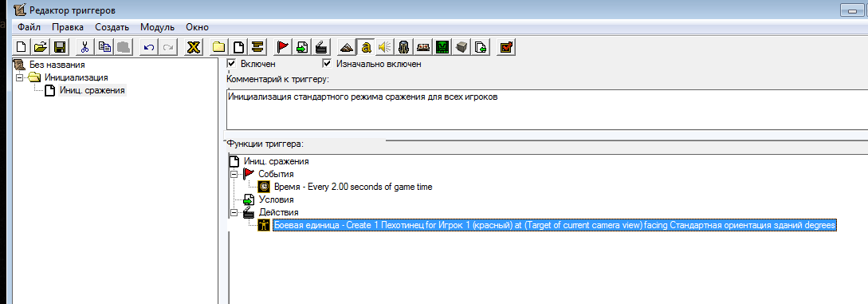This screenshot has height=304, width=868.
Task: Select the 'Боевая единица - Create 1 Пехотинец' action
Action: [555, 225]
